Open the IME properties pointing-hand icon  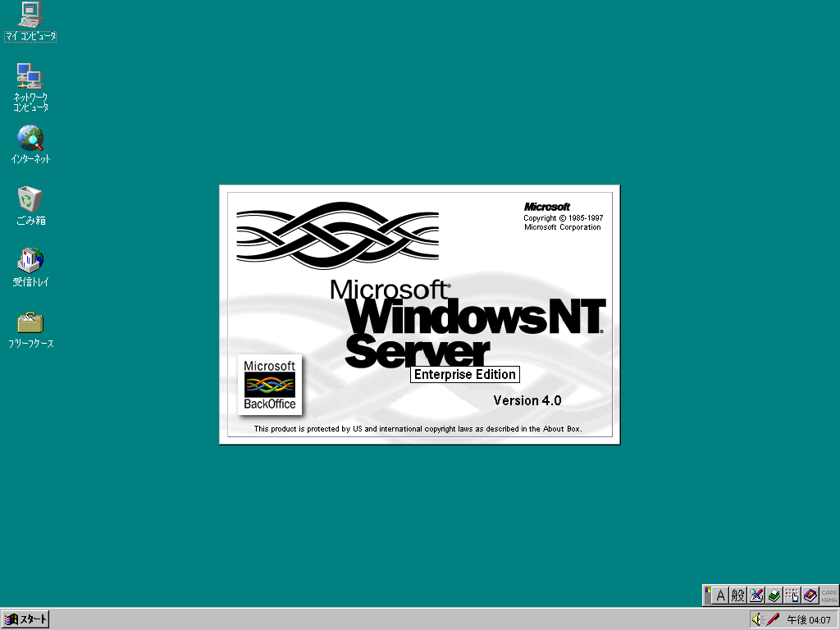point(792,596)
